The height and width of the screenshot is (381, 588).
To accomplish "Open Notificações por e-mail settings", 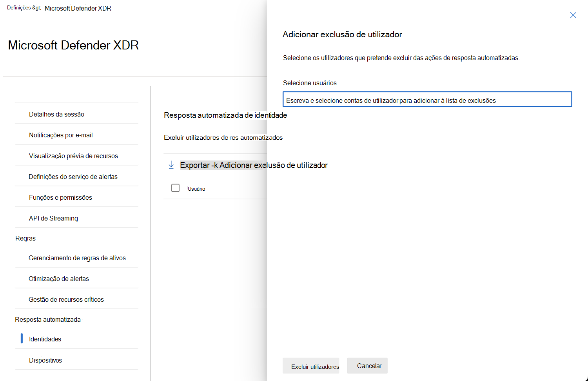I will click(x=61, y=135).
